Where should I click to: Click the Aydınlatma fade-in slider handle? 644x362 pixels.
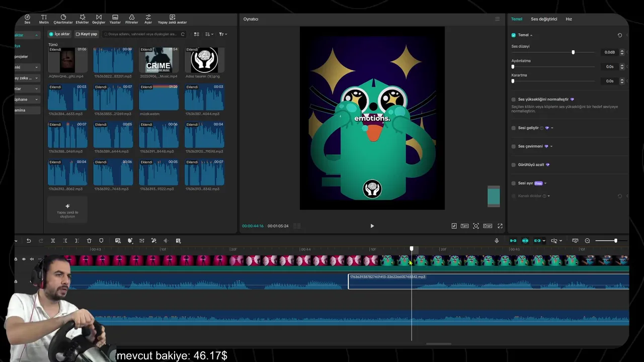click(513, 67)
